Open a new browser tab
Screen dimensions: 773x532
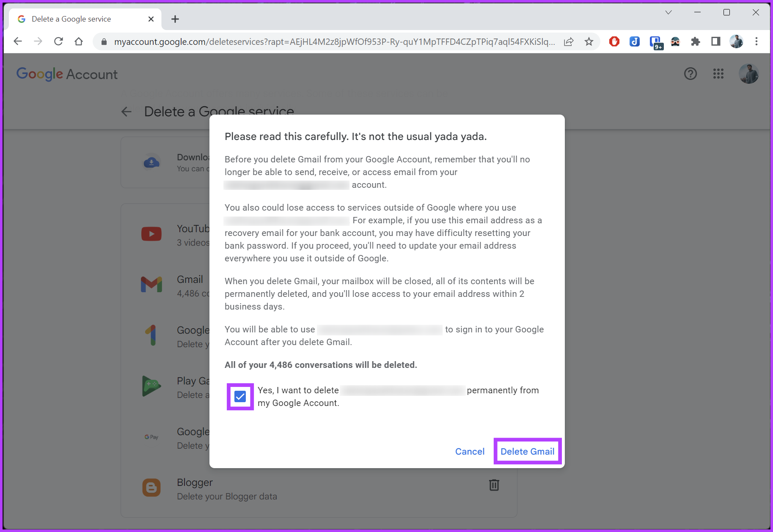pos(175,19)
